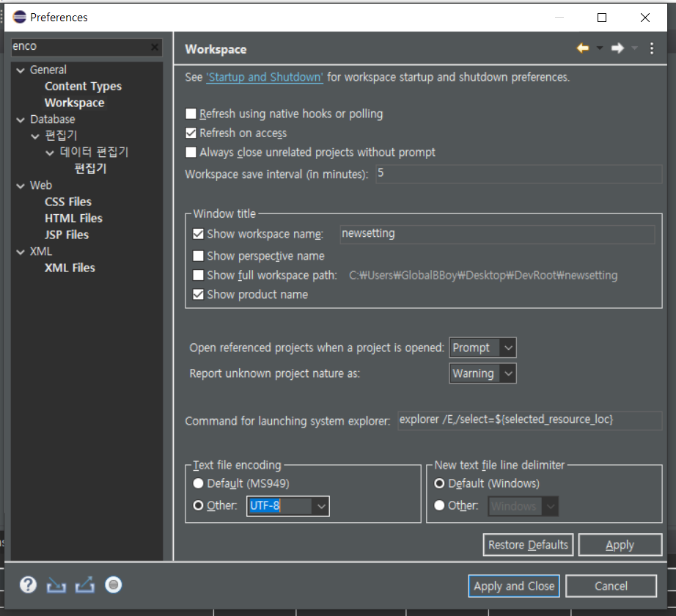Select HTML Files preference page

coord(74,218)
